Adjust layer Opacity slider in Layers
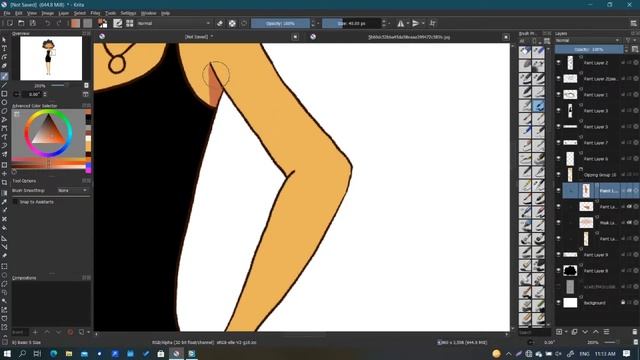The height and width of the screenshot is (360, 640). coord(589,49)
